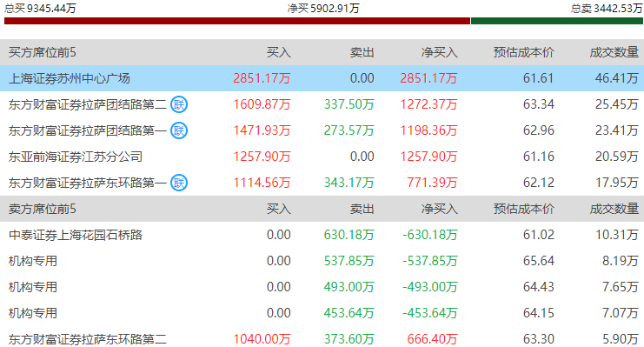This screenshot has width=644, height=347.
Task: Click 总买 9345.44万 label
Action: [x=40, y=8]
